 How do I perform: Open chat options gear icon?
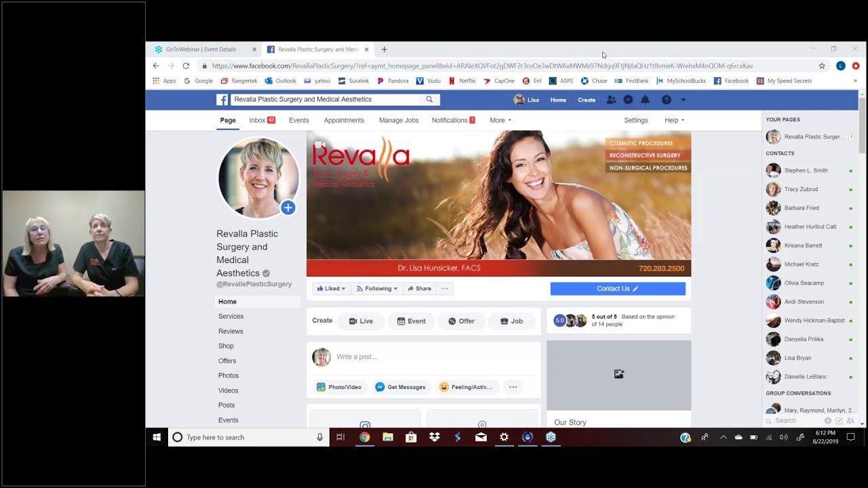827,421
